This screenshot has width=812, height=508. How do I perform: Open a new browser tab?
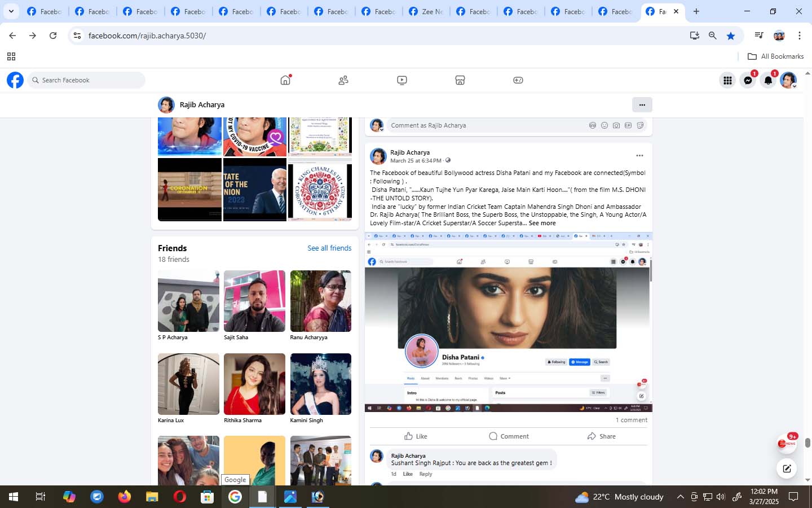pos(696,11)
